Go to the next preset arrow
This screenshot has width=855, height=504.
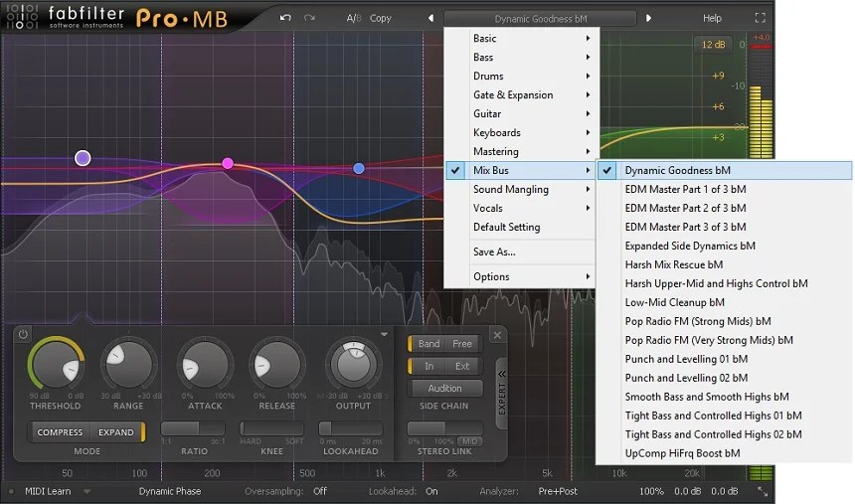pyautogui.click(x=648, y=18)
